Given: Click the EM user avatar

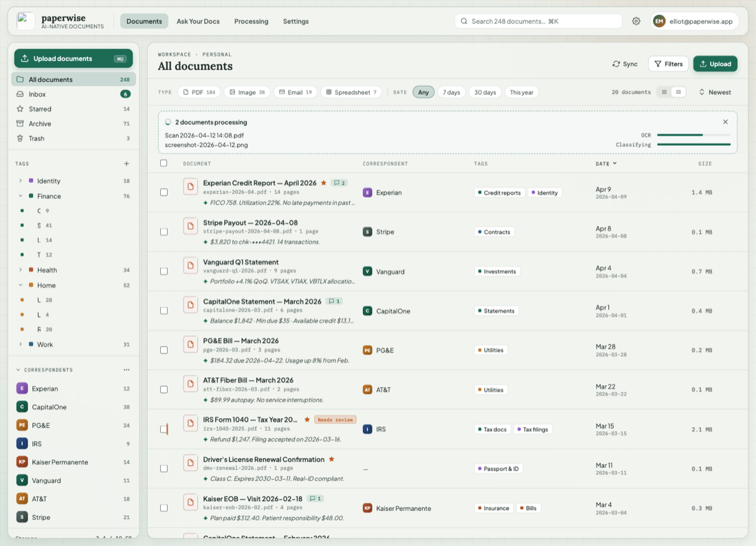Looking at the screenshot, I should (658, 21).
